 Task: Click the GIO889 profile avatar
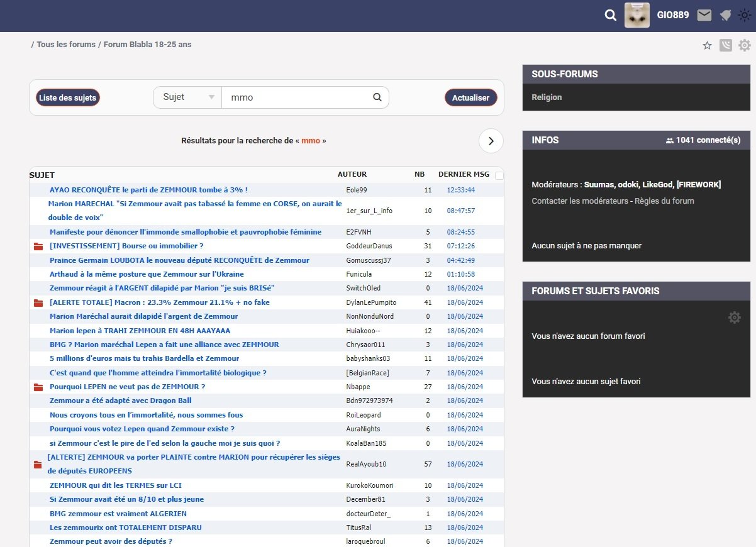[636, 15]
